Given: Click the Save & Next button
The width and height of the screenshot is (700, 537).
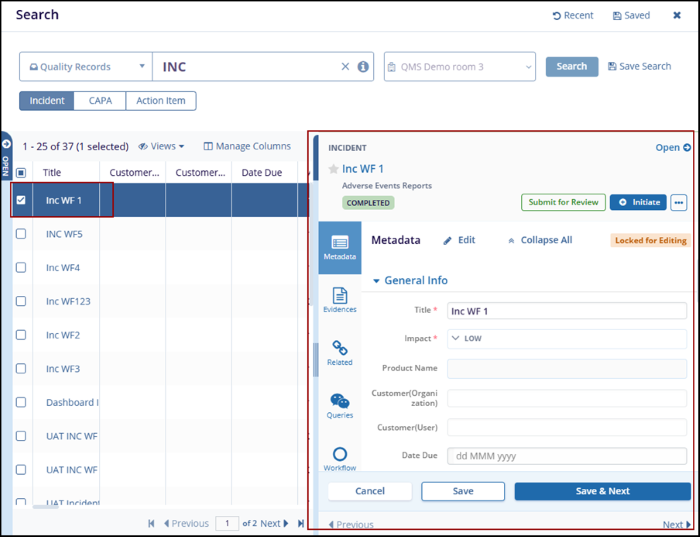Looking at the screenshot, I should point(602,491).
